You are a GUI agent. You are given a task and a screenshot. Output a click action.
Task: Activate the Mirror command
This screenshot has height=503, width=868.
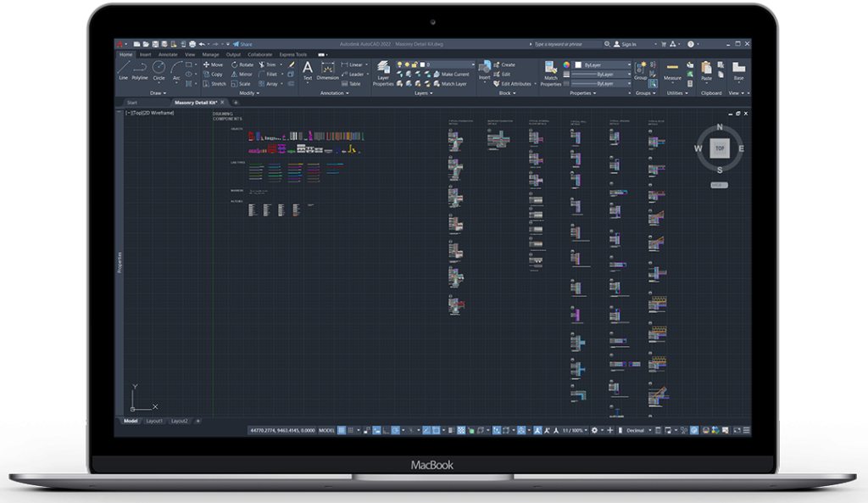pos(242,75)
